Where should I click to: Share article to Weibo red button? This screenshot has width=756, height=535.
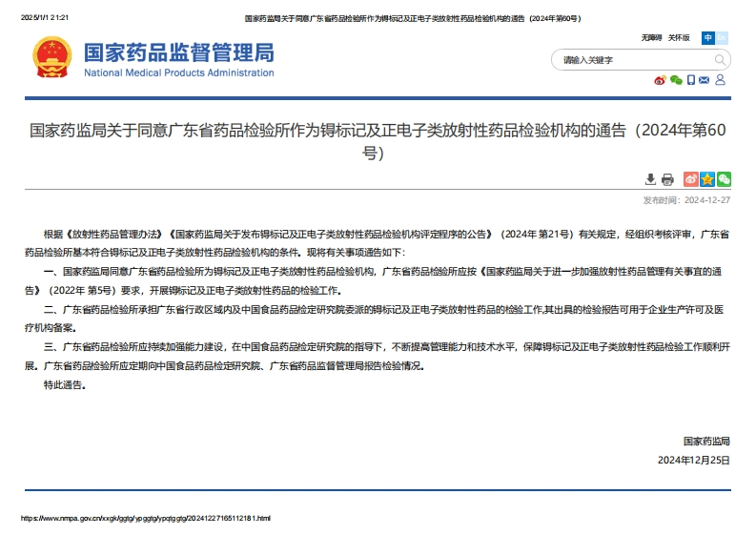tap(691, 179)
